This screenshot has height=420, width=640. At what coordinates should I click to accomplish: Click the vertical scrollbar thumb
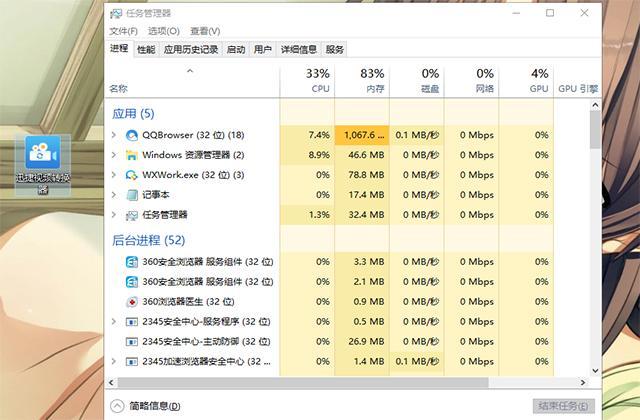point(596,130)
